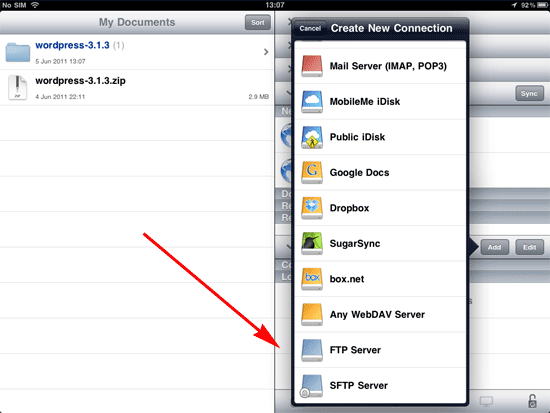The width and height of the screenshot is (550, 413).
Task: Tap the Public iDisk icon
Action: tap(312, 137)
